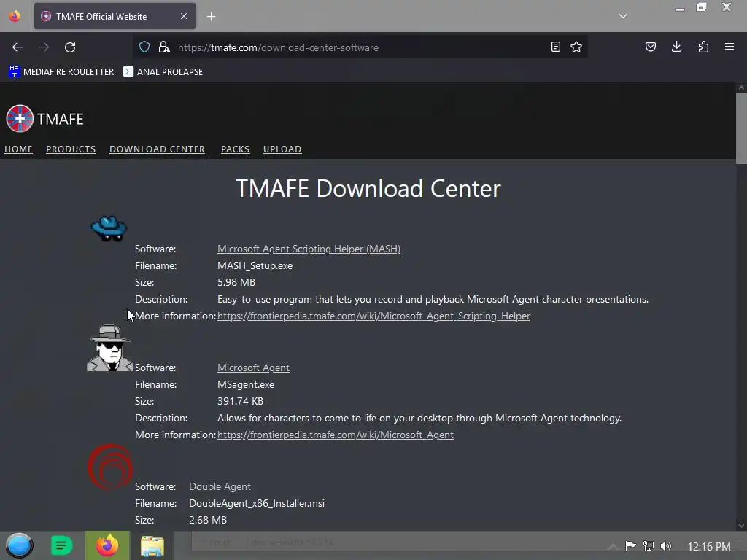The height and width of the screenshot is (560, 747).
Task: Click the MASH_Setup.exe filename text
Action: 255,265
